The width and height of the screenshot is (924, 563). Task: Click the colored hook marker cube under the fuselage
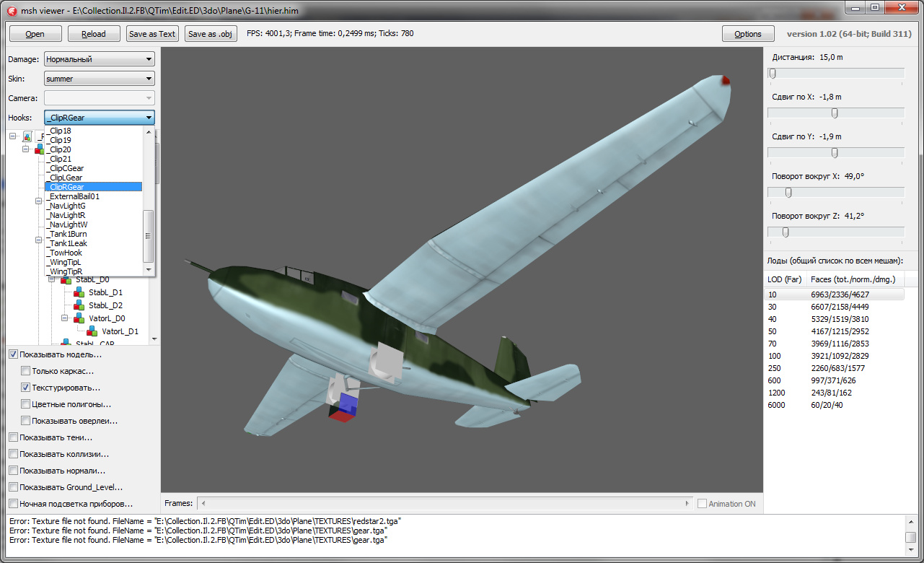pyautogui.click(x=343, y=407)
